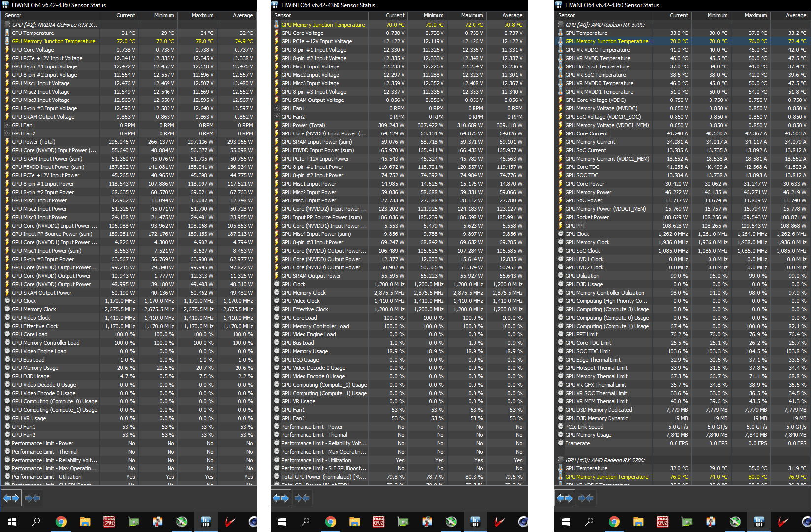This screenshot has height=532, width=812.
Task: Select GPU FBVDD Input Power (sum), left window
Action: [x=128, y=167]
